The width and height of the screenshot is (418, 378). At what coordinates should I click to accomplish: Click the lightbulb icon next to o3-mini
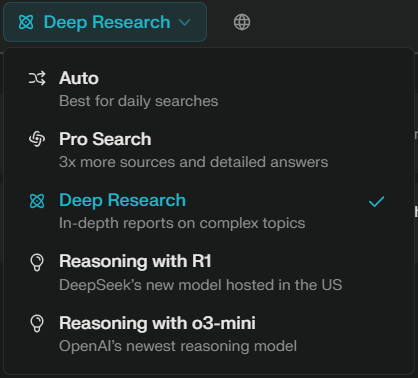pyautogui.click(x=37, y=324)
